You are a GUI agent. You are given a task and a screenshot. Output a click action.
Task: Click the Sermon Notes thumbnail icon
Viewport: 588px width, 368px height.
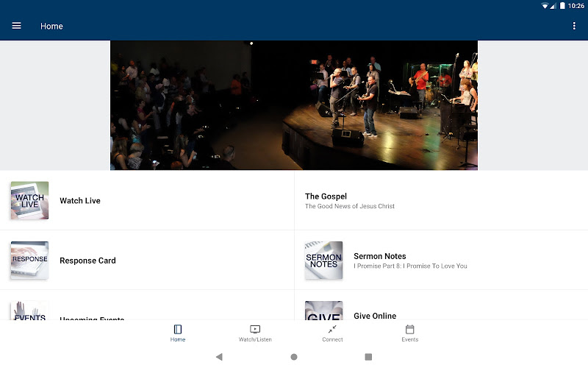(x=323, y=260)
